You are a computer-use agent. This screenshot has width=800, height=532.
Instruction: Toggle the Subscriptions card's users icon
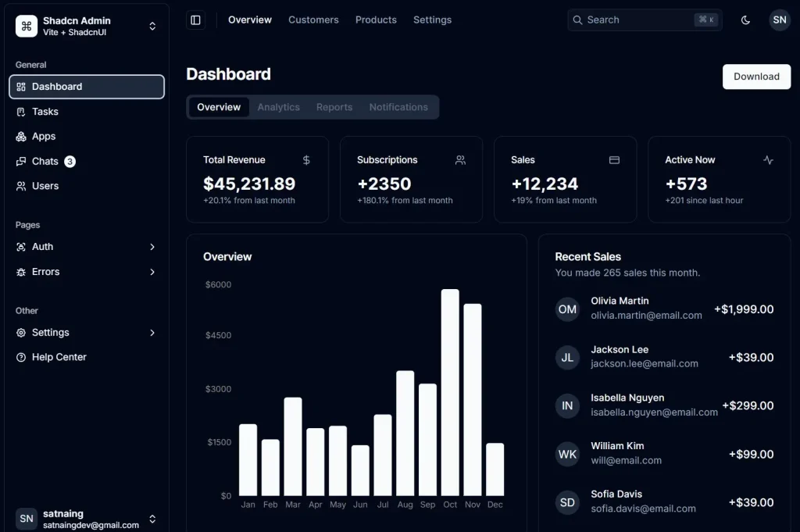460,159
